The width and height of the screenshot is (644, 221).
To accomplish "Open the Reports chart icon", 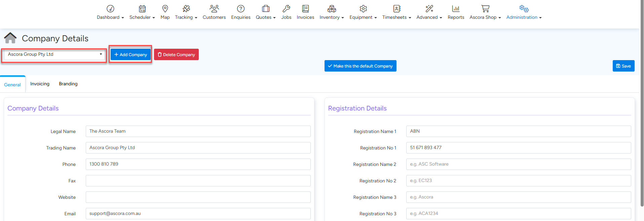I will 456,9.
